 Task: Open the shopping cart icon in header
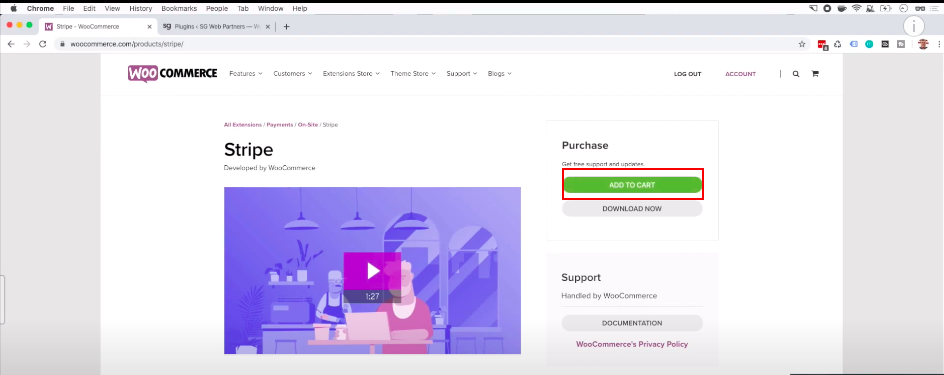815,74
